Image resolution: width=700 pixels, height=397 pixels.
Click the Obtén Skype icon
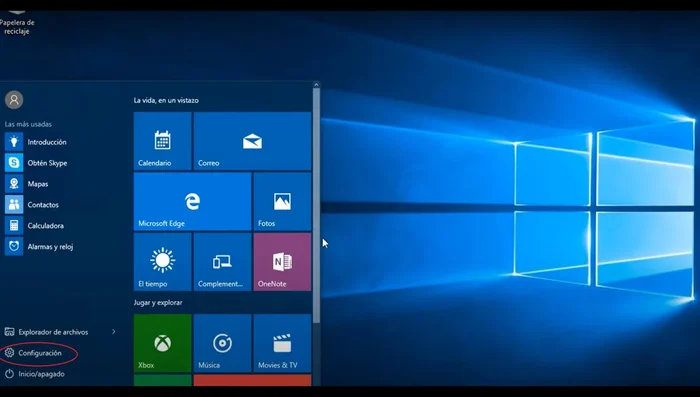point(14,163)
